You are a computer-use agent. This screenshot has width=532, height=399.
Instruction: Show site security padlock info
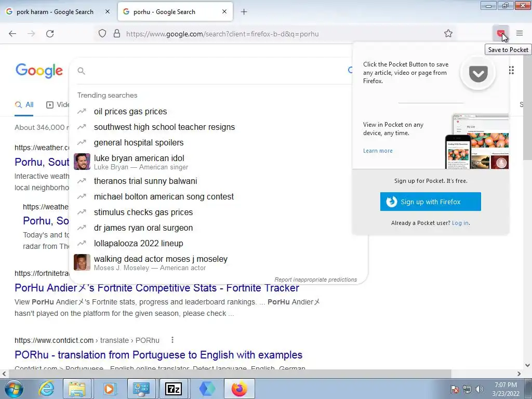click(x=117, y=34)
